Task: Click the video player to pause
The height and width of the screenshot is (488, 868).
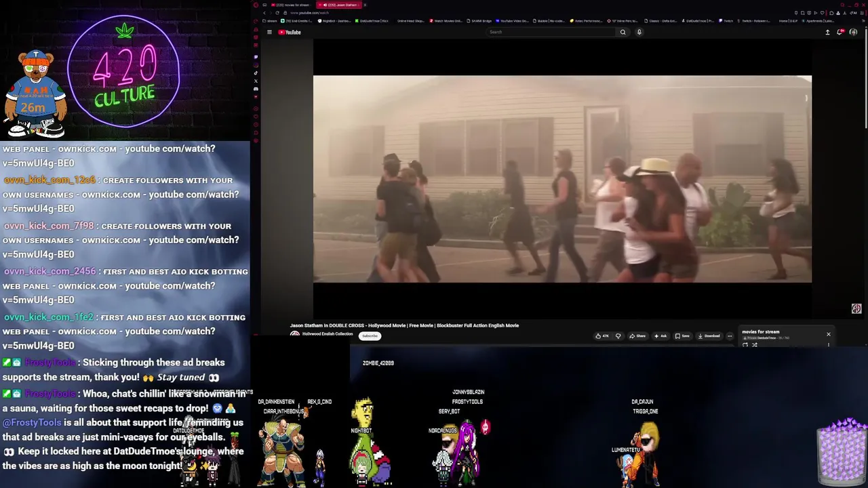Action: 562,179
